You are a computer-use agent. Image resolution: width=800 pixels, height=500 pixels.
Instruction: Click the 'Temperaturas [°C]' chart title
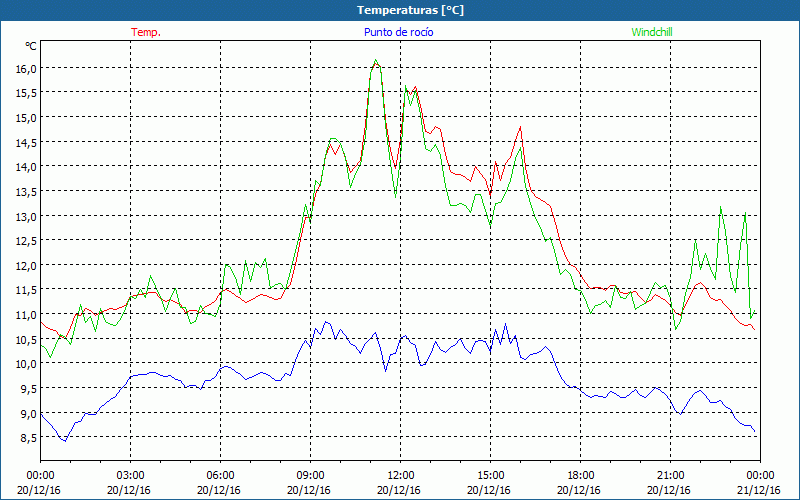[x=410, y=10]
